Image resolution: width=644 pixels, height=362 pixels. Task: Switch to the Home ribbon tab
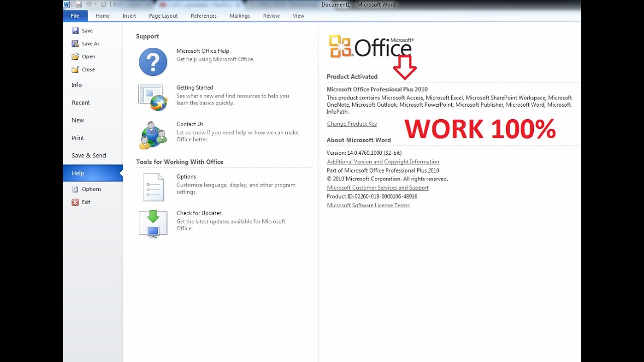[103, 16]
